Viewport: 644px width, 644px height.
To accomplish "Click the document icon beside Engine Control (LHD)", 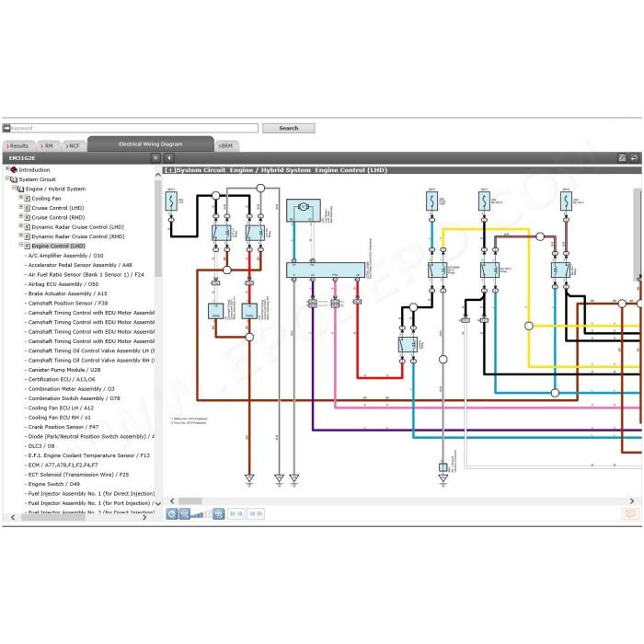I will 27,246.
